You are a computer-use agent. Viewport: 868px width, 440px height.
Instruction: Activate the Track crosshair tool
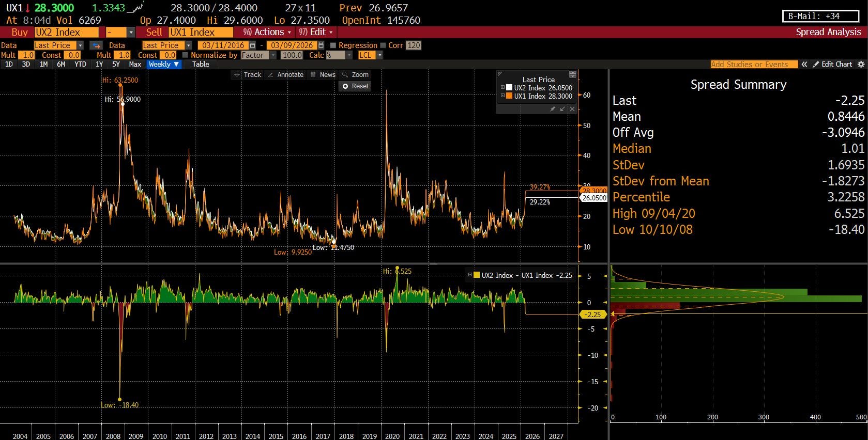(x=248, y=75)
